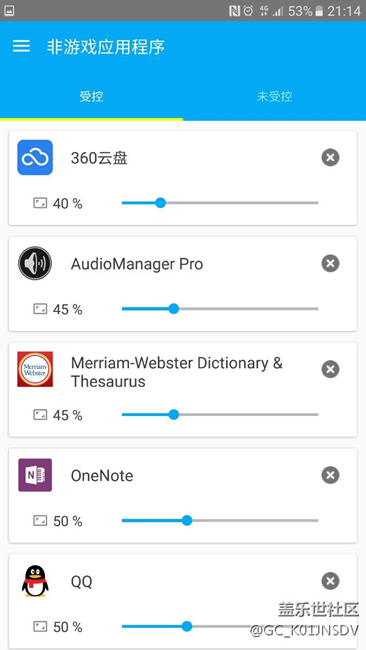The width and height of the screenshot is (366, 650).
Task: Tap the Merriam-Webster app icon
Action: click(x=35, y=369)
